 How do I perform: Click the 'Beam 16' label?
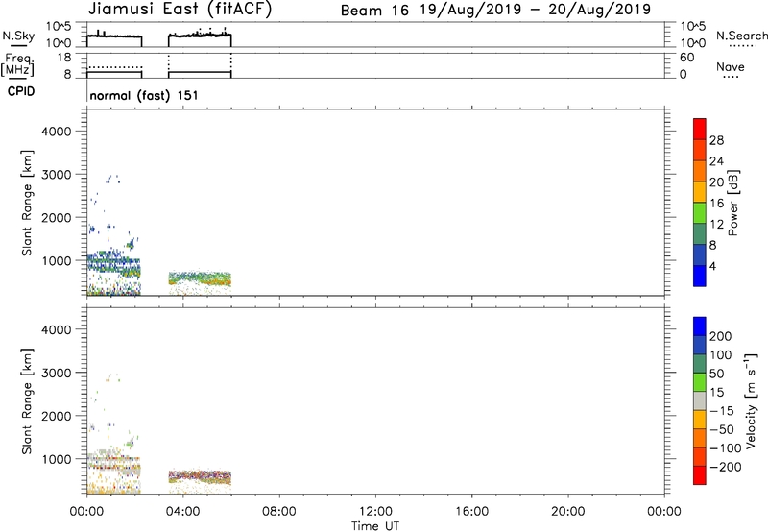(x=374, y=11)
